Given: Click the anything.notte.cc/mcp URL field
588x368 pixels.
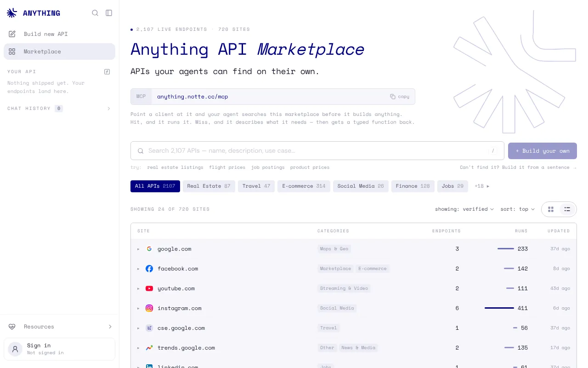Looking at the screenshot, I should pyautogui.click(x=273, y=97).
